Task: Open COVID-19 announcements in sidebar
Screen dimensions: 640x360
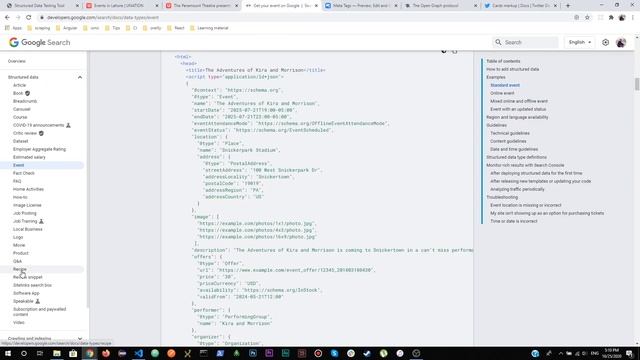Action: click(38, 125)
